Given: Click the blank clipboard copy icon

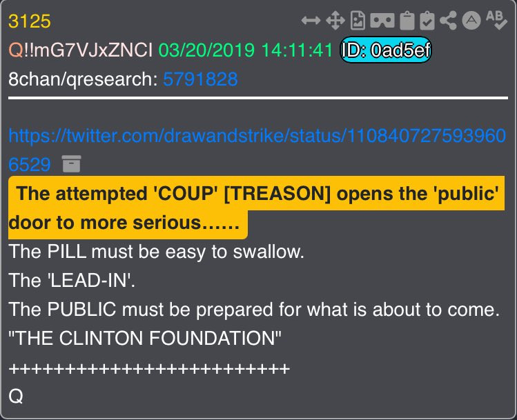Looking at the screenshot, I should point(407,21).
